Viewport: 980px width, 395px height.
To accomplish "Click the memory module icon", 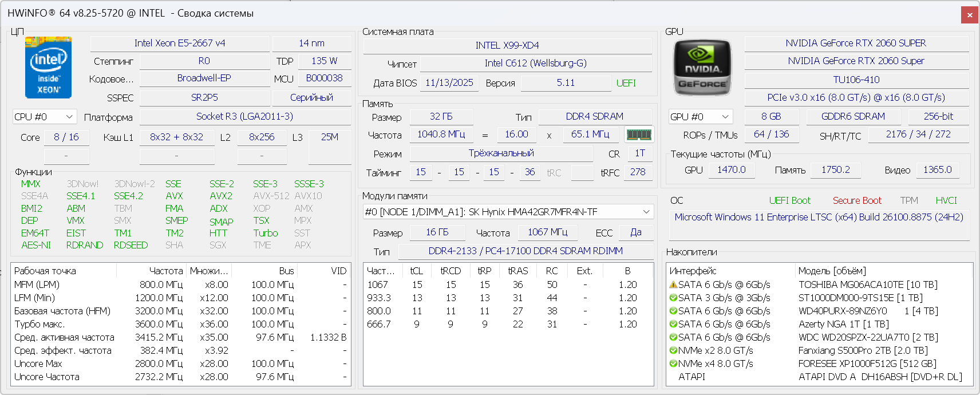I will [x=639, y=135].
